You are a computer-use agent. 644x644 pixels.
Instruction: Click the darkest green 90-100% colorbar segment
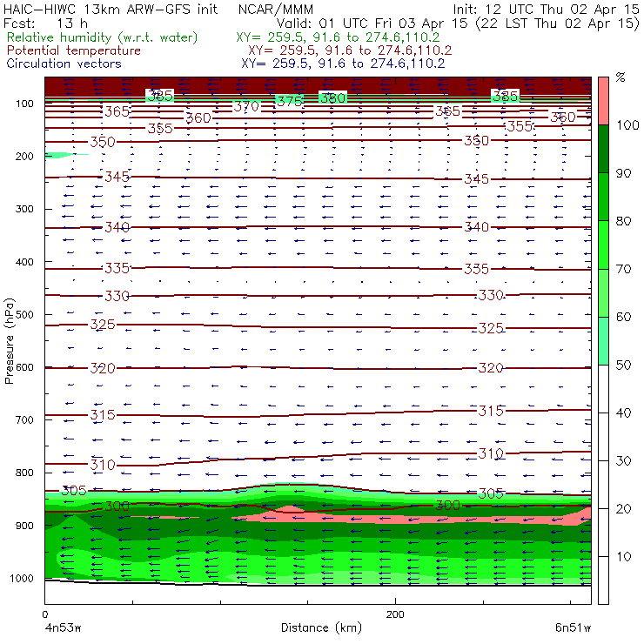tap(603, 149)
